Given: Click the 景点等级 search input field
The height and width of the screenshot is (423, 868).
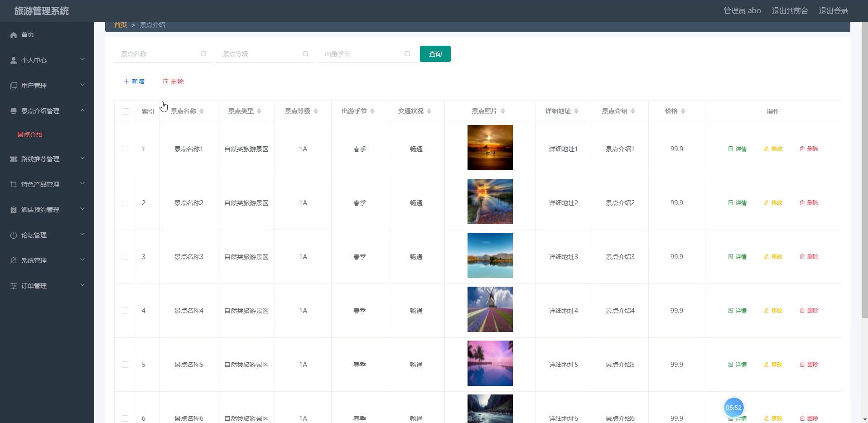Looking at the screenshot, I should tap(265, 54).
